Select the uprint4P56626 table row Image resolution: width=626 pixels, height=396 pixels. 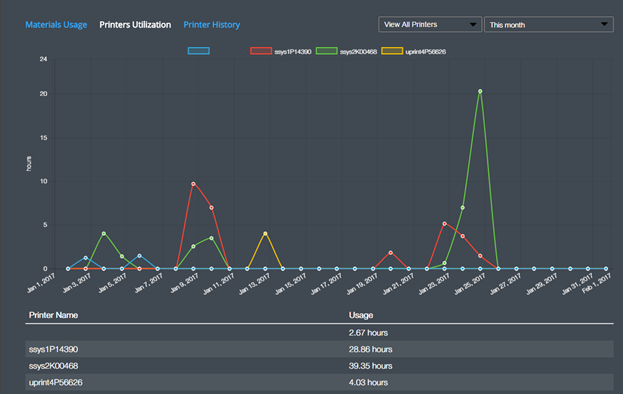tap(320, 383)
